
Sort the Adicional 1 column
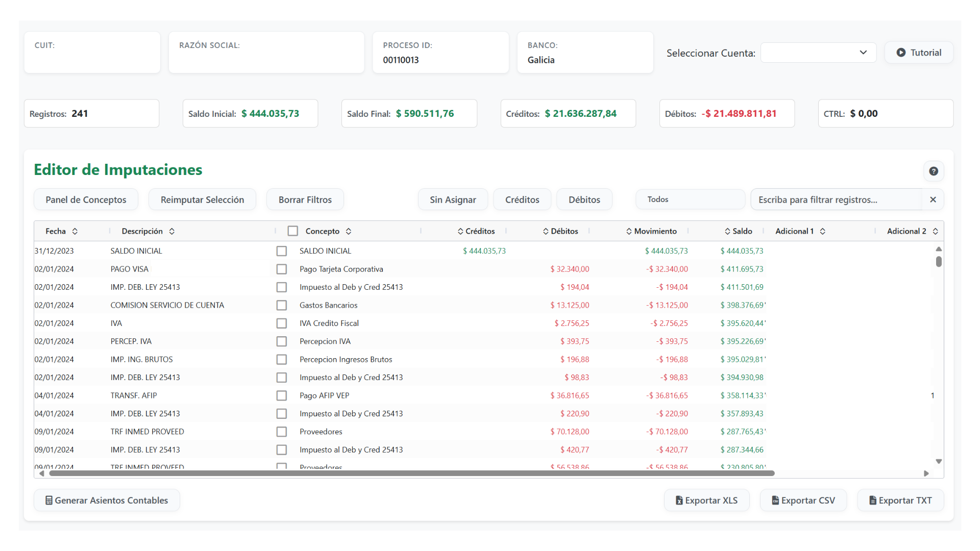point(823,231)
